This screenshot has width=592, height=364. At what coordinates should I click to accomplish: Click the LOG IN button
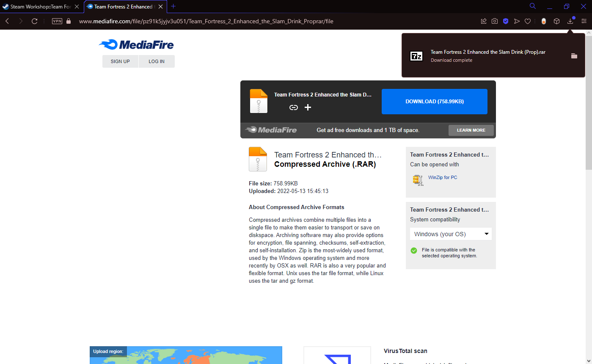coord(157,61)
